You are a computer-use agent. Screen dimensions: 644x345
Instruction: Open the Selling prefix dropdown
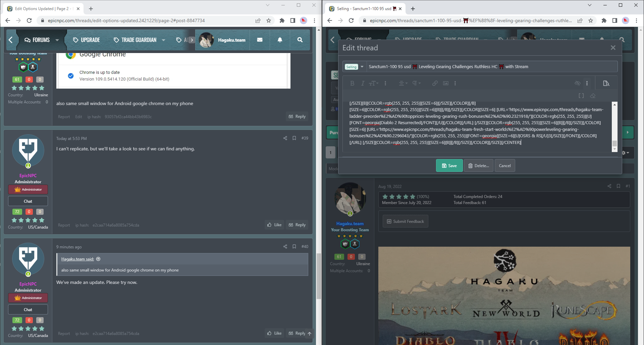coord(355,67)
